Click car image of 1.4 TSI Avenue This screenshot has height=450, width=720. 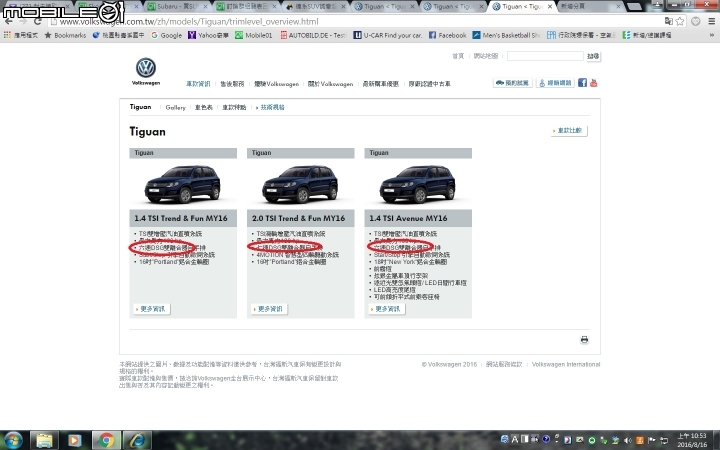418,184
